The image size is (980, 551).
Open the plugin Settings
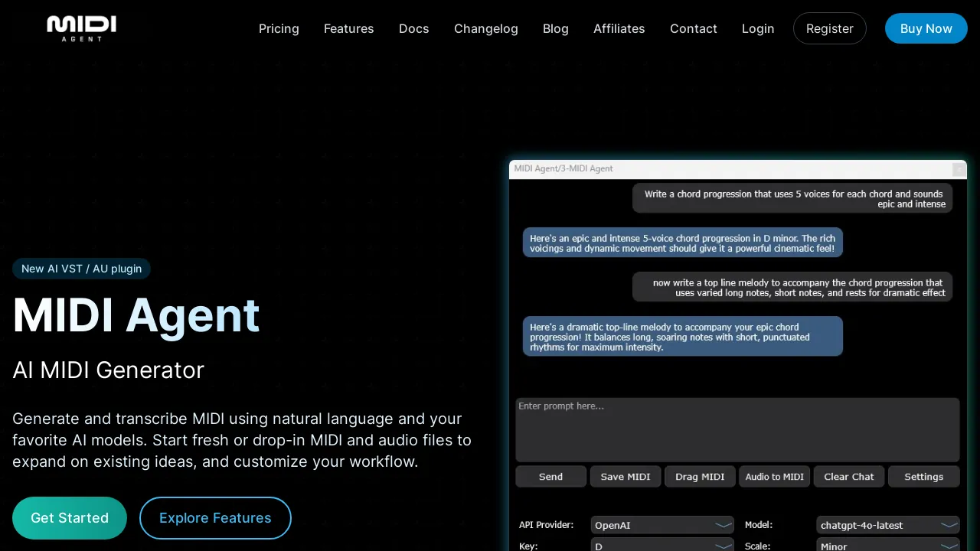tap(923, 476)
